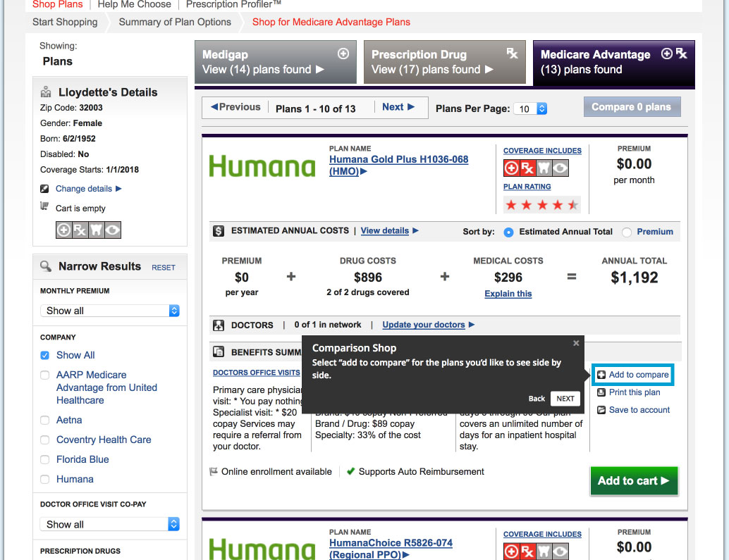Click the Change details pencil icon
The height and width of the screenshot is (560, 729).
44,189
